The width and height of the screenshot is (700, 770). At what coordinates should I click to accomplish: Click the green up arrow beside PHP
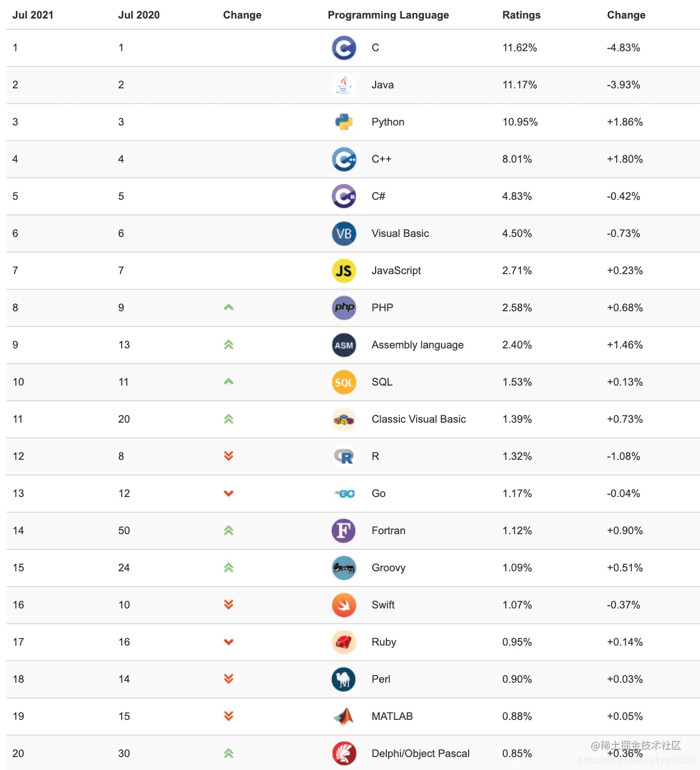pos(229,308)
